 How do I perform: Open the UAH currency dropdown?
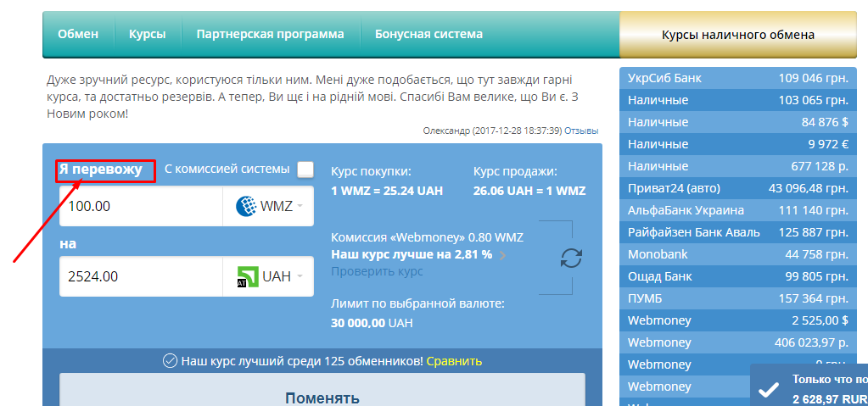click(x=268, y=276)
